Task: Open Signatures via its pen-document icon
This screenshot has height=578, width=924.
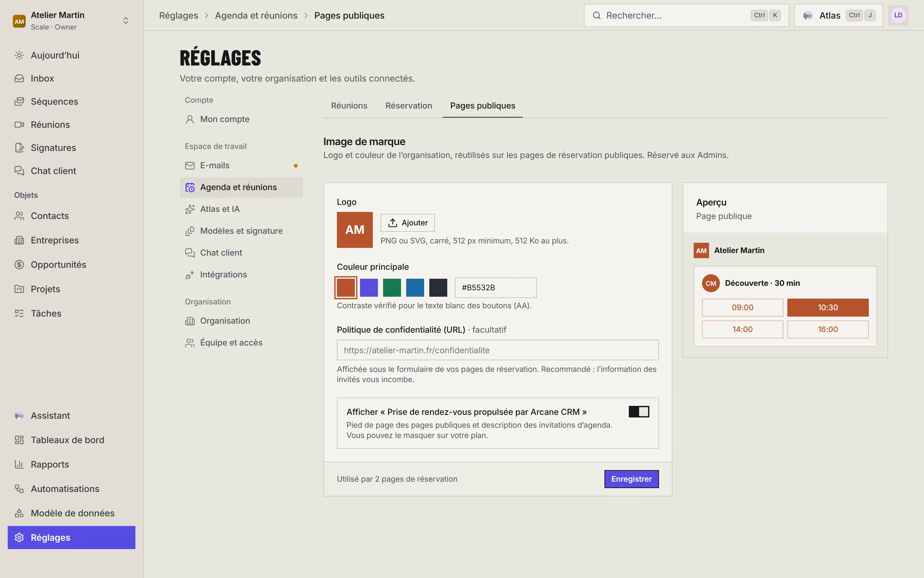Action: pos(19,148)
